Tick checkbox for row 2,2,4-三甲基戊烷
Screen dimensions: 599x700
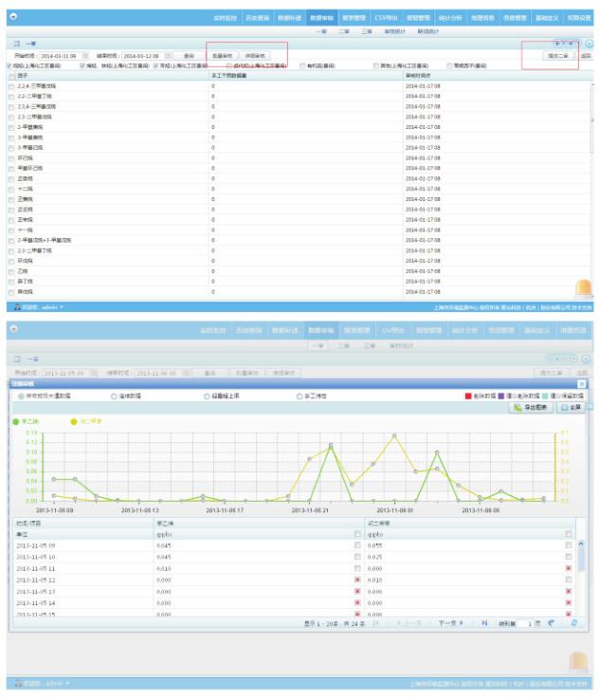point(11,86)
